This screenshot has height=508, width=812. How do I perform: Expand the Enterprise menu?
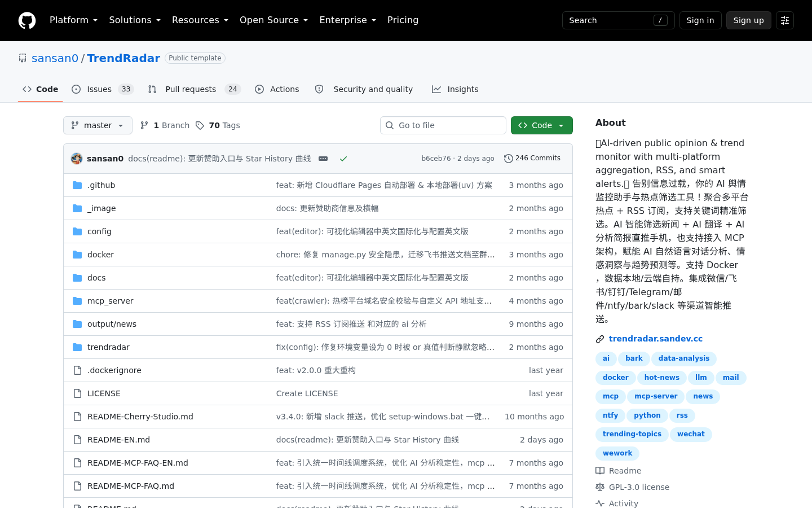(347, 20)
